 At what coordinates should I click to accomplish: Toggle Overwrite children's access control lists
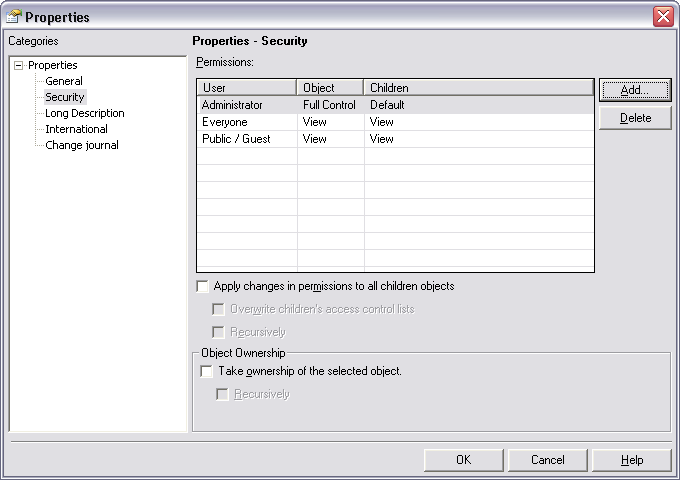point(218,309)
